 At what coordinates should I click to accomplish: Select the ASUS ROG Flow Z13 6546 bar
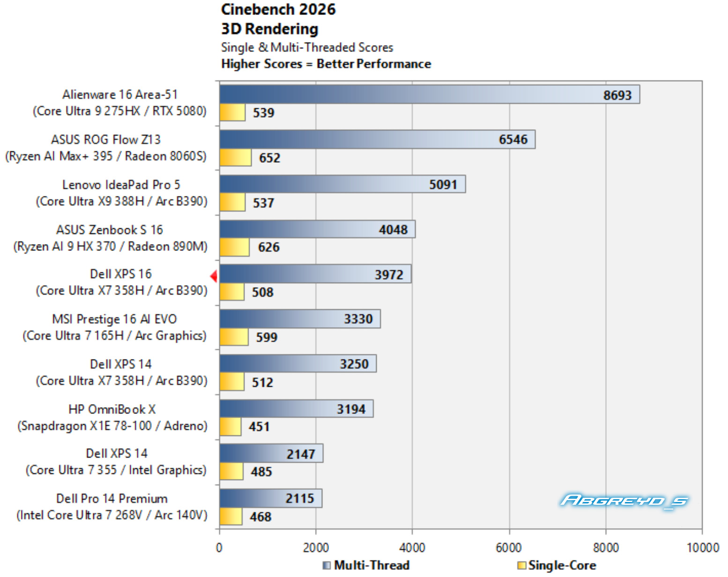[x=378, y=139]
